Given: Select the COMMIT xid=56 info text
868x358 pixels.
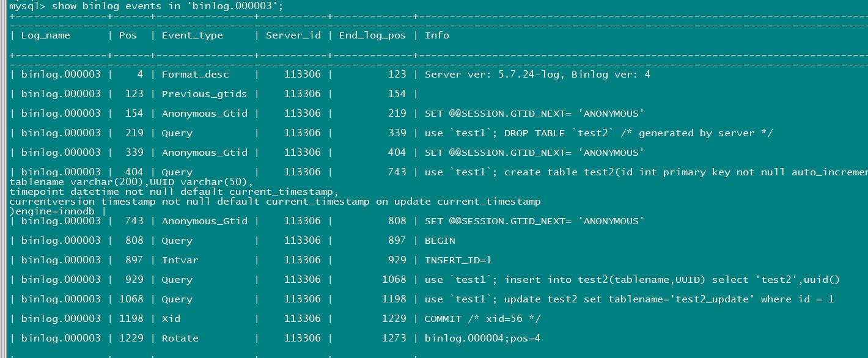Looking at the screenshot, I should pos(483,319).
